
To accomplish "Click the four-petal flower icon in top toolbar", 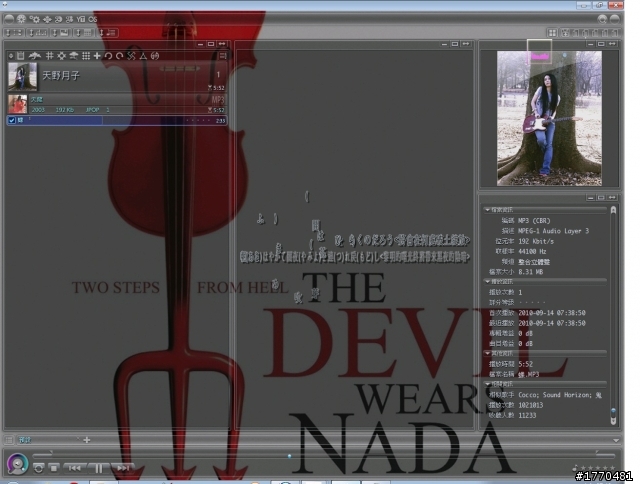I will coord(47,19).
